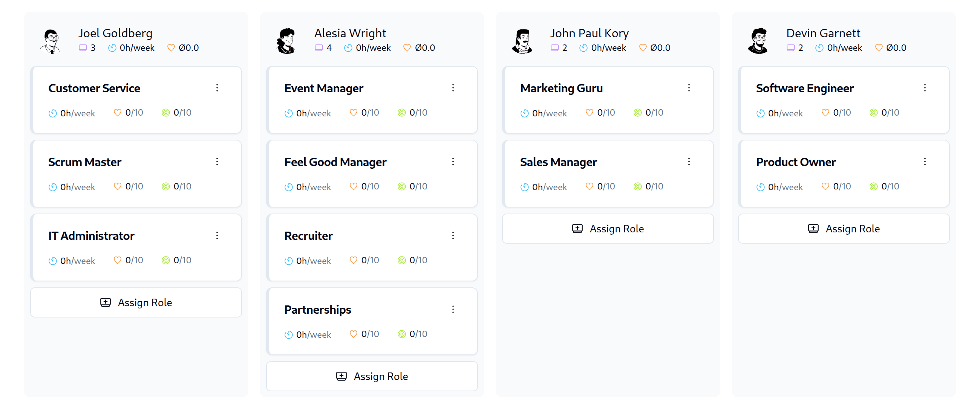Click the target icon on Marketing Guru card
This screenshot has width=980, height=409.
(638, 112)
